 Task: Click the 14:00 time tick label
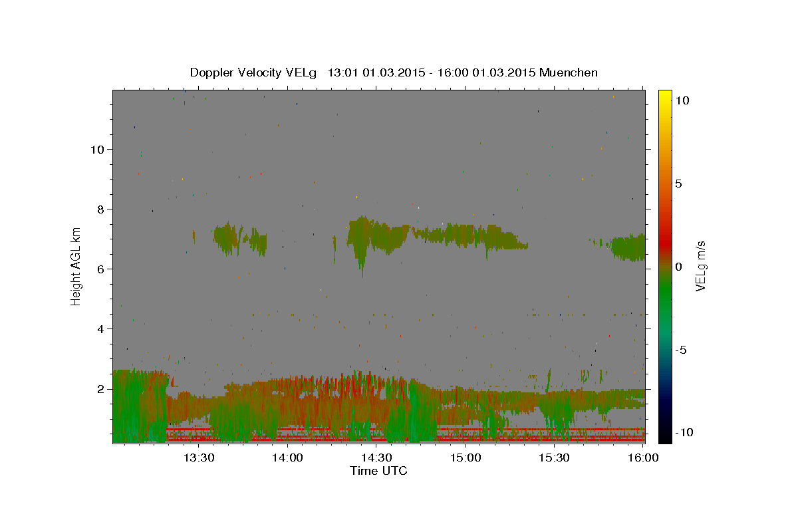(288, 458)
